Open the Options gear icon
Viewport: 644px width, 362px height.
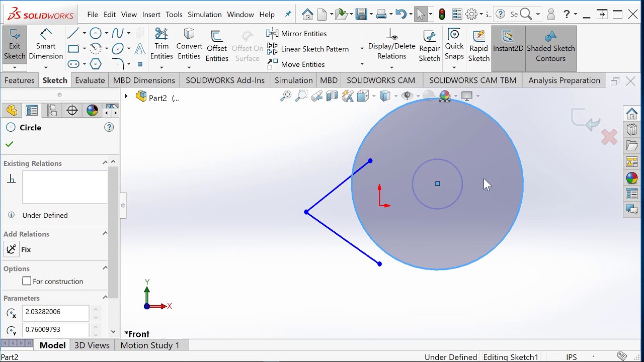pos(471,15)
